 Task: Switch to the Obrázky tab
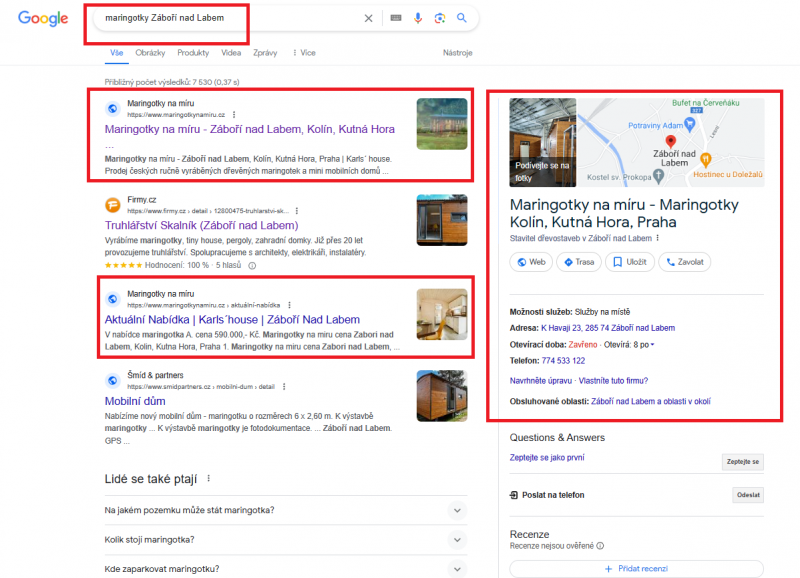click(x=150, y=53)
